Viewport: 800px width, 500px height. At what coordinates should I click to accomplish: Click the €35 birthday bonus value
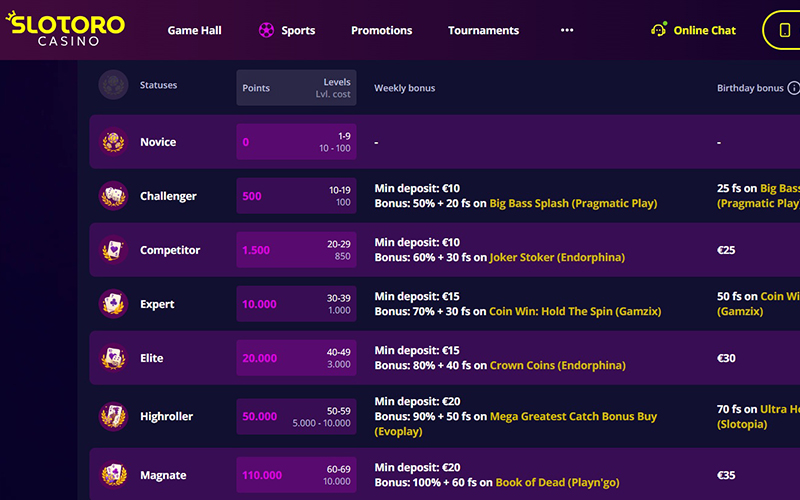[x=726, y=475]
